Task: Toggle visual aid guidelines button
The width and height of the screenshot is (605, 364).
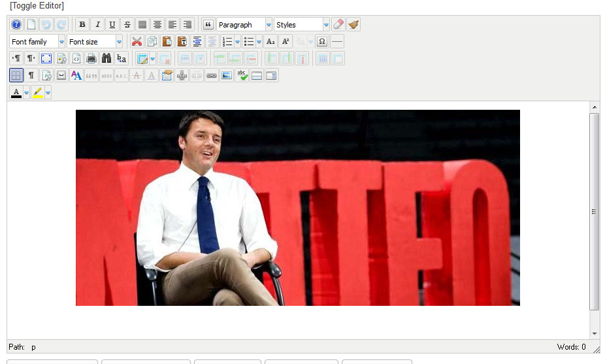Action: coord(16,76)
